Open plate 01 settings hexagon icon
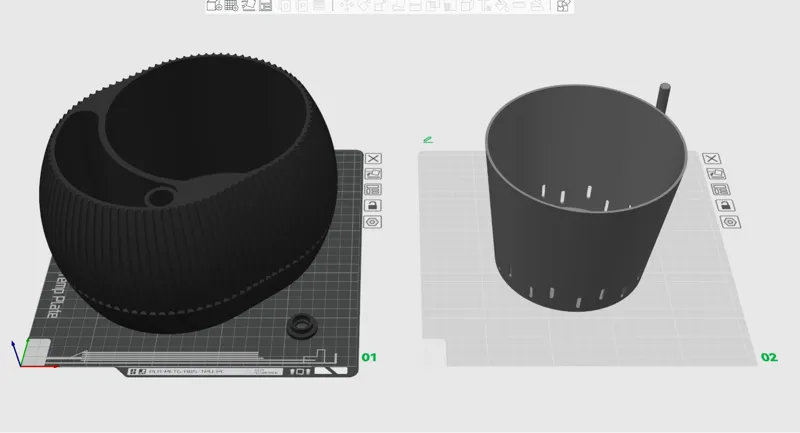The width and height of the screenshot is (800, 433). 372,222
